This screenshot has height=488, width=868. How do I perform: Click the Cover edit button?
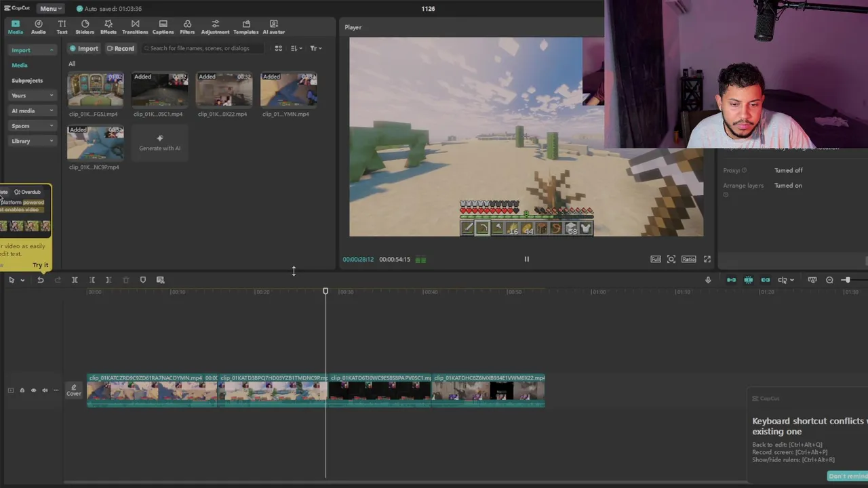tap(74, 390)
